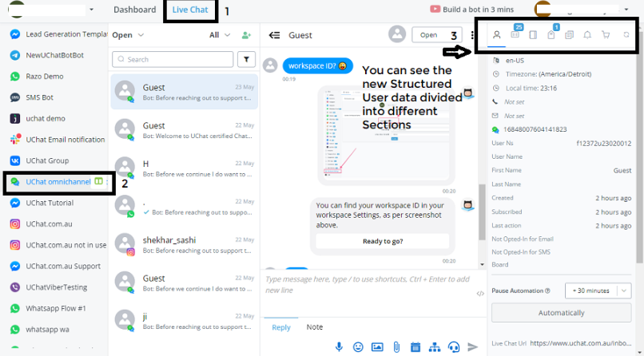Open the shekhar_sashi conversation
Screen dimensions: 644x356
coord(184,243)
